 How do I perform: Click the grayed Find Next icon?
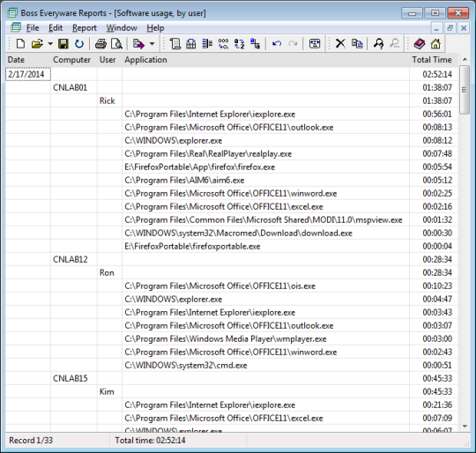[x=394, y=44]
